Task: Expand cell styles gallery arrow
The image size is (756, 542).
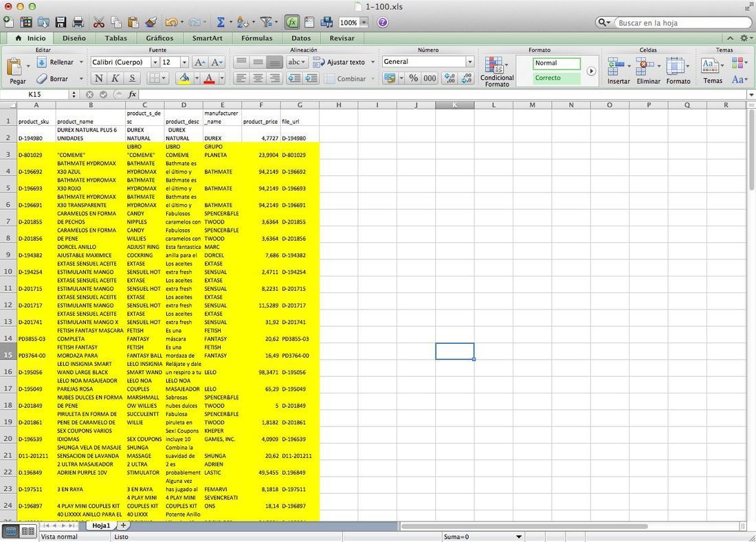Action: click(x=591, y=71)
